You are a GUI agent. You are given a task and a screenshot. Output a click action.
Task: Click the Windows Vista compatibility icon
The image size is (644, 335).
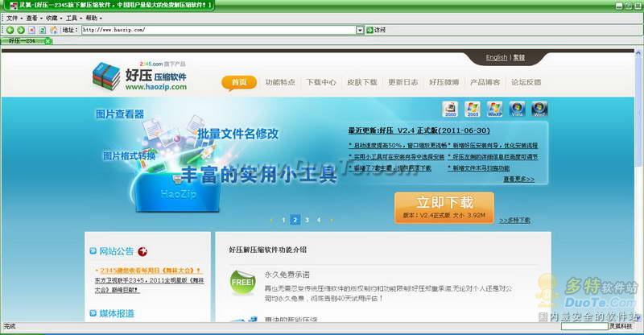(517, 109)
